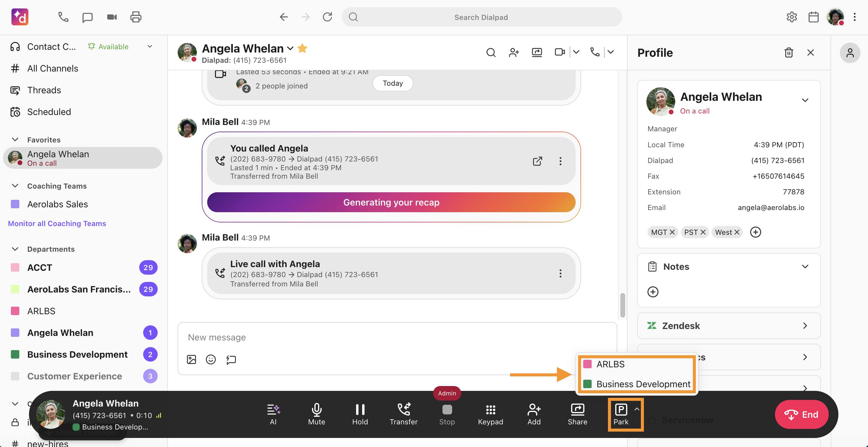The image size is (868, 447).
Task: Stop the call recording
Action: [x=447, y=414]
